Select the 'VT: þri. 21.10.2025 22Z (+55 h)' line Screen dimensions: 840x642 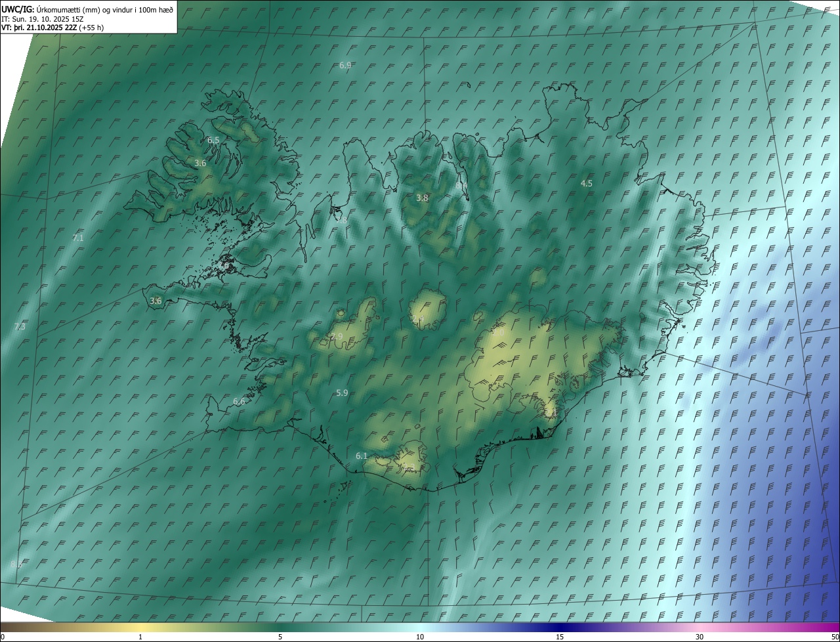point(52,28)
